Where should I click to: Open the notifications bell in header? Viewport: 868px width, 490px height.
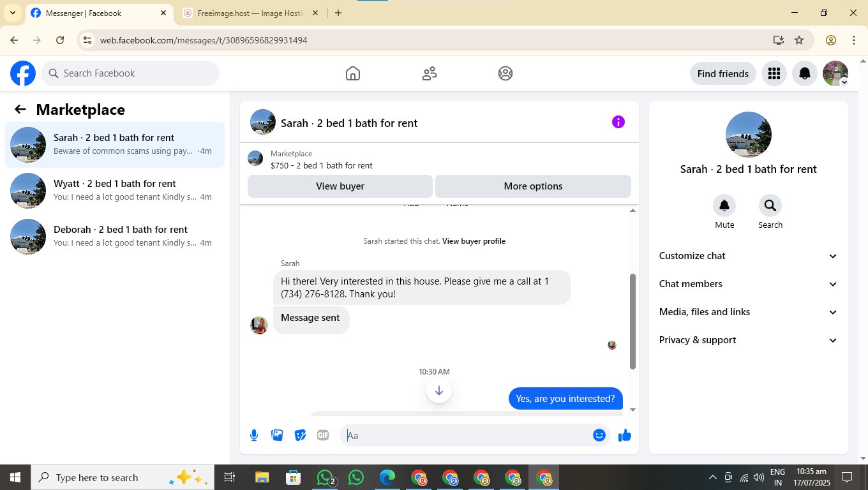(x=805, y=73)
